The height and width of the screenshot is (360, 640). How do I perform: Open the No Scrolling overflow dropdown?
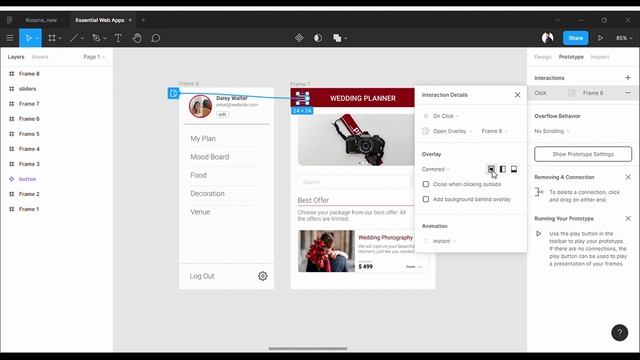click(552, 131)
